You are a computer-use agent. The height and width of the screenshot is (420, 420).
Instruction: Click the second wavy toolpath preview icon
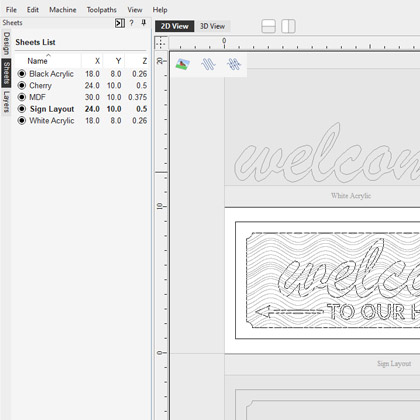click(234, 64)
